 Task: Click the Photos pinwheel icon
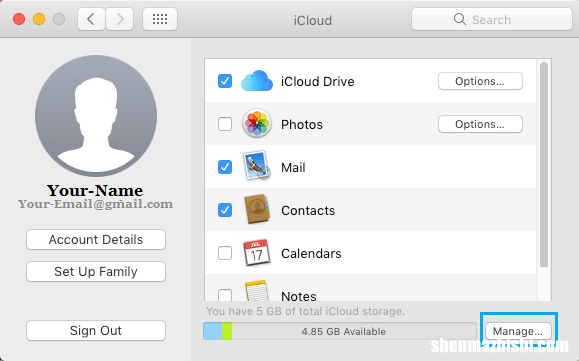point(257,123)
